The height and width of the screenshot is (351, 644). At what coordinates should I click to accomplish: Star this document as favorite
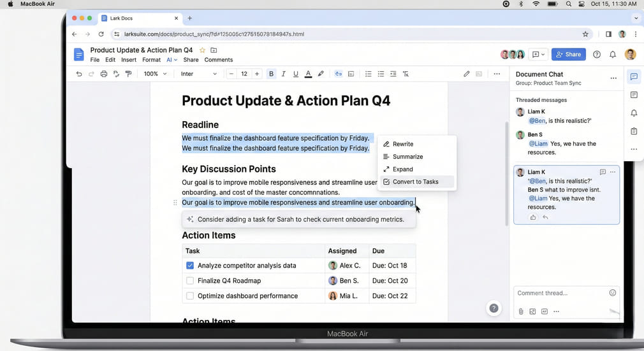[203, 50]
